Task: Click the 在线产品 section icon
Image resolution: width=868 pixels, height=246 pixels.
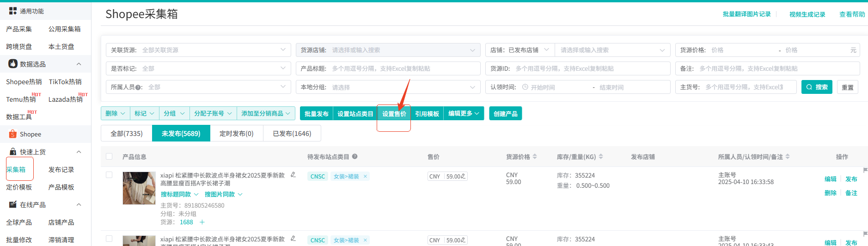Action: pyautogui.click(x=13, y=204)
